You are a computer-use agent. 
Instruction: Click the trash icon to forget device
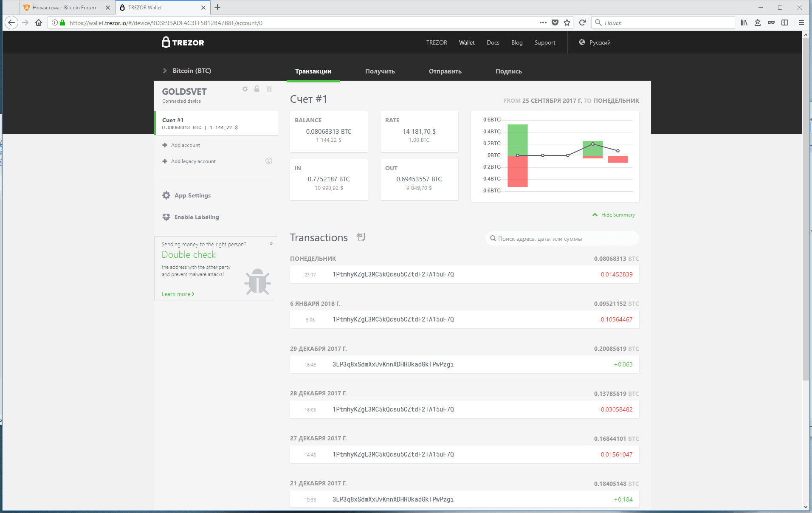point(269,89)
